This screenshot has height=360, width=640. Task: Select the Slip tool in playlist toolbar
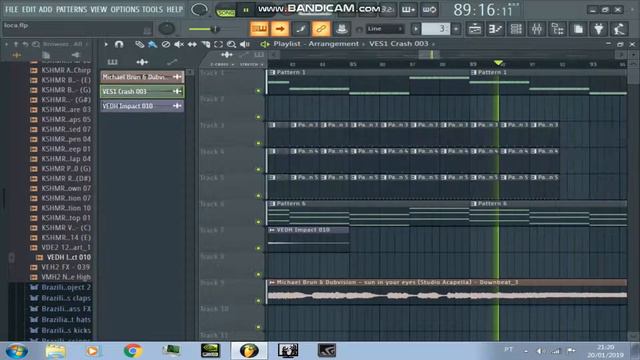point(192,44)
